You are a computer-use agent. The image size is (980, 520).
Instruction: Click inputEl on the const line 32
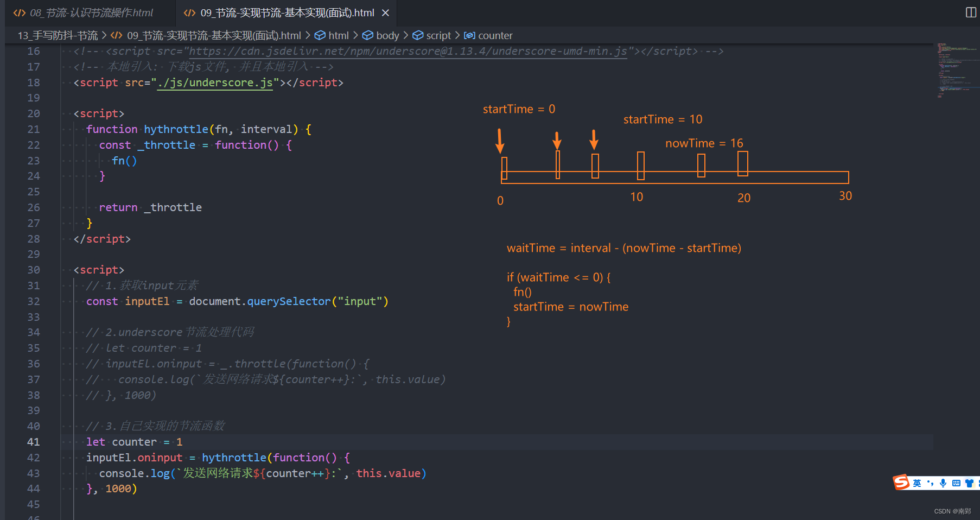pos(147,301)
